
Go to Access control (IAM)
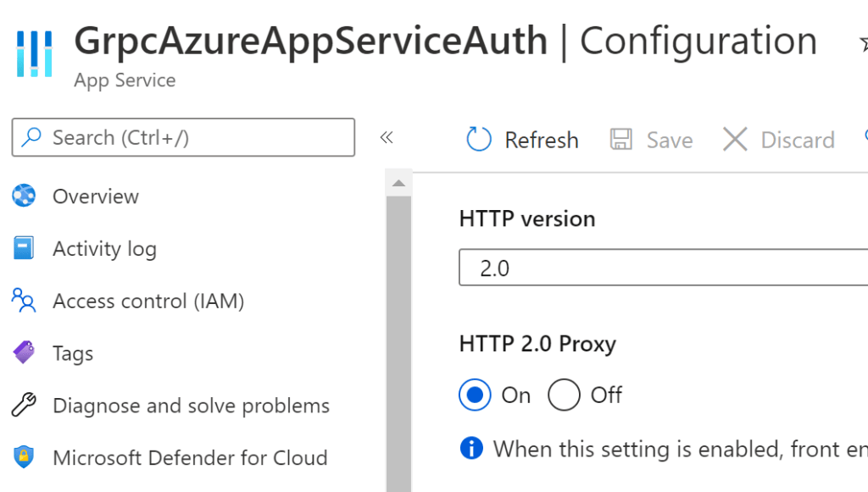(148, 301)
